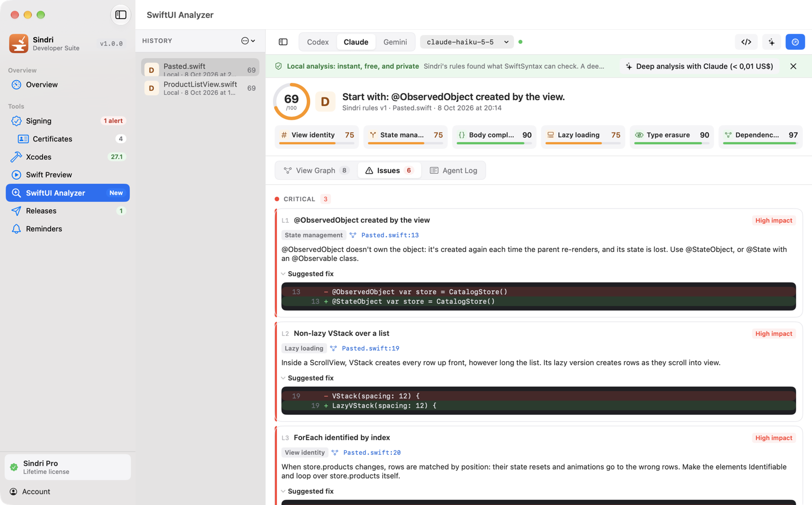Open the Pasted.swift:20 source link
The height and width of the screenshot is (505, 812).
(x=372, y=453)
